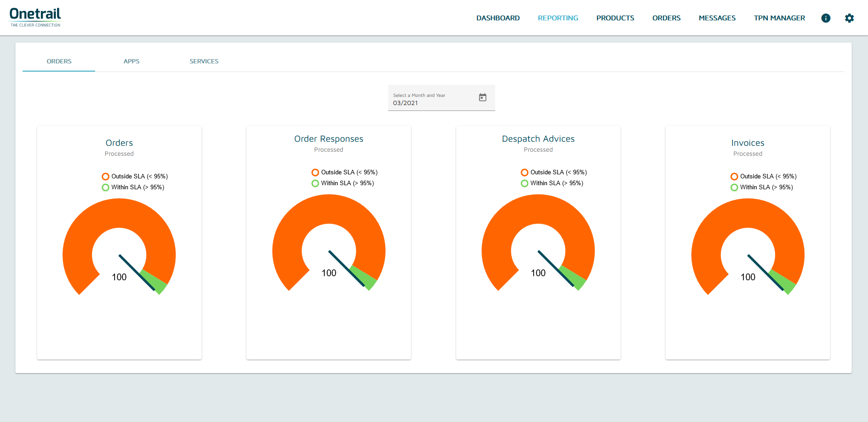Toggle Within SLA legend on Despatch Advices chart
Screen dimensions: 868x422
tap(552, 183)
